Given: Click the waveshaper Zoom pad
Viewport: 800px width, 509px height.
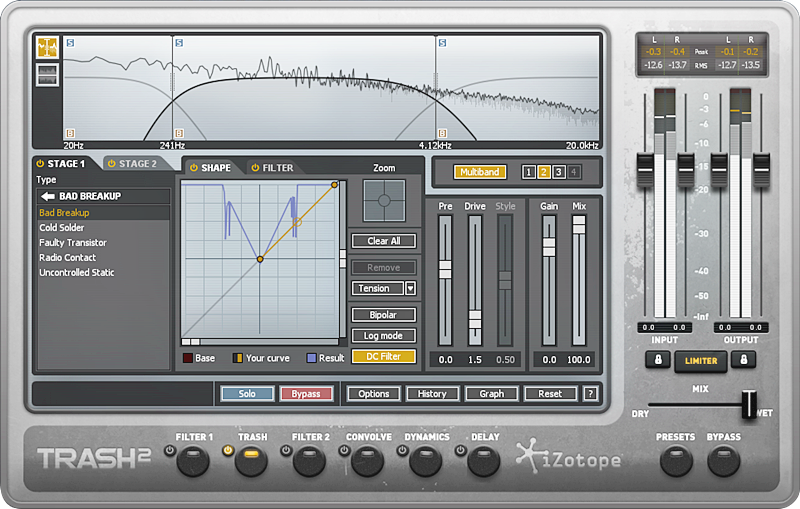Looking at the screenshot, I should click(x=384, y=200).
